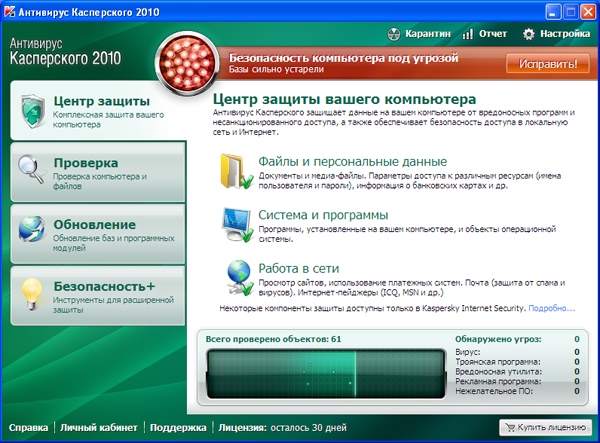
Task: Open the Настройка gear icon
Action: [528, 34]
